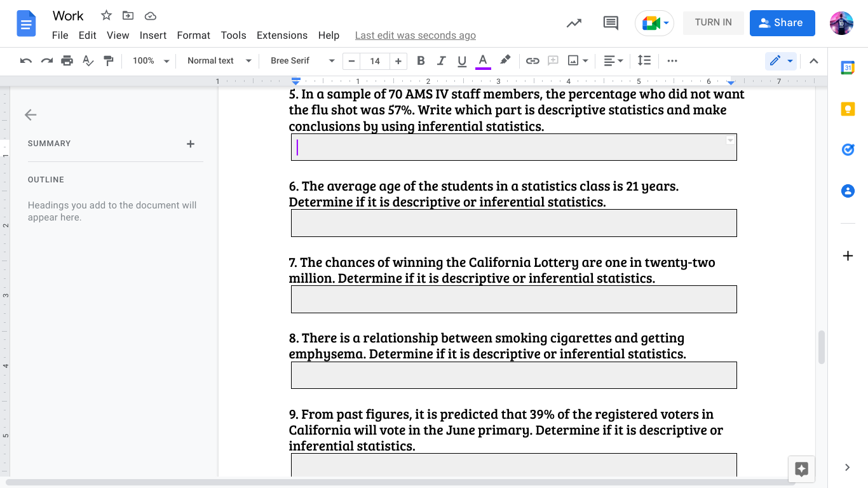
Task: Get add-ons with the plus icon
Action: [848, 256]
